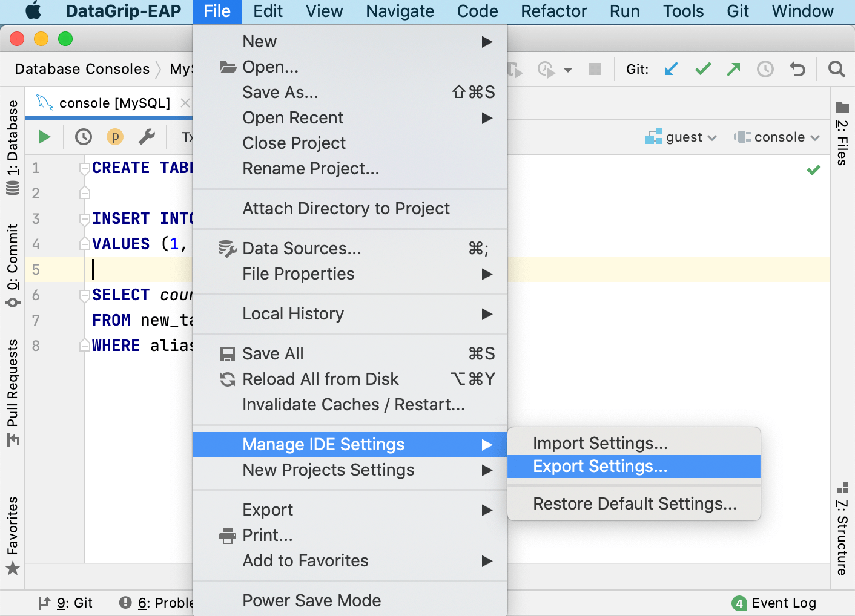This screenshot has width=855, height=616.
Task: Push commits using green arrow icon
Action: (733, 69)
